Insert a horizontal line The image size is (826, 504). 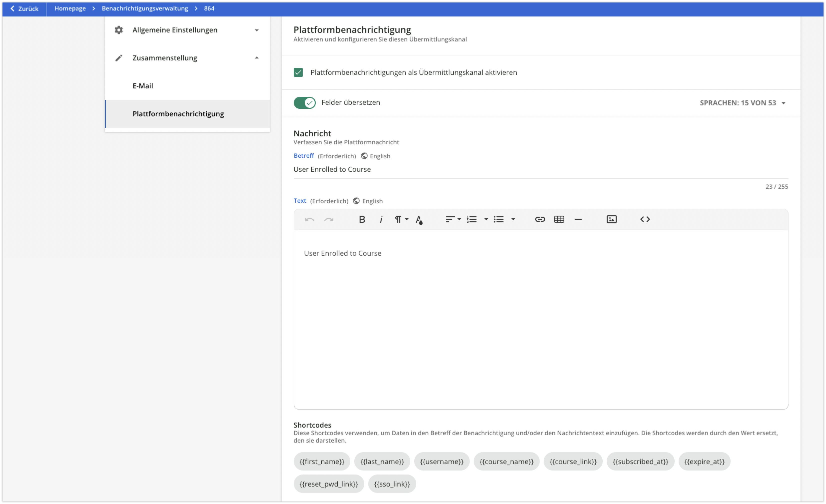click(578, 220)
